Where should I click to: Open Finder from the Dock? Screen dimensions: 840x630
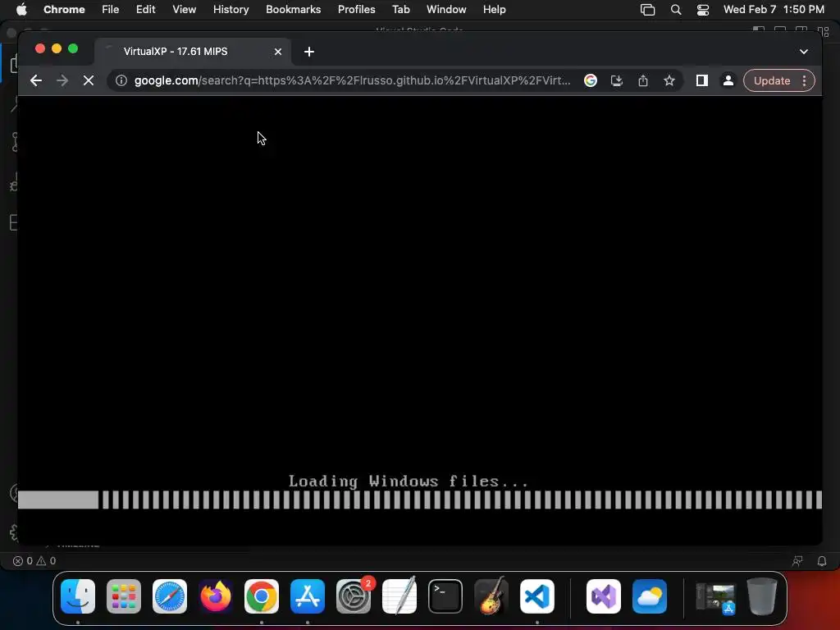click(78, 596)
